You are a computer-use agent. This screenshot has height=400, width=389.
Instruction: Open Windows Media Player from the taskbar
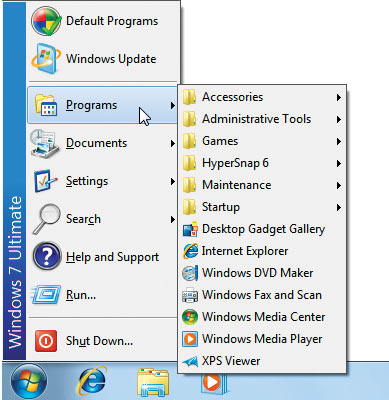[x=214, y=383]
